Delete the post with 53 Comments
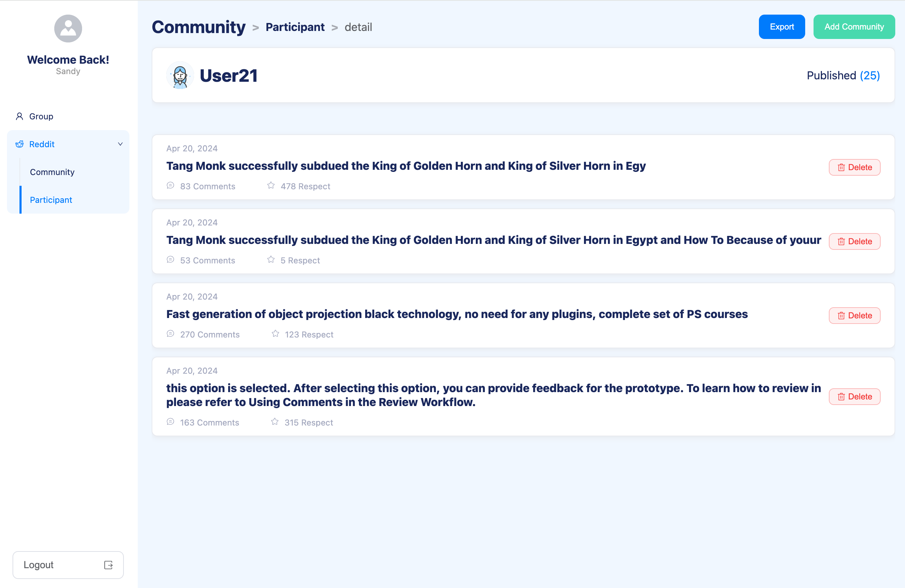This screenshot has height=588, width=905. [854, 241]
